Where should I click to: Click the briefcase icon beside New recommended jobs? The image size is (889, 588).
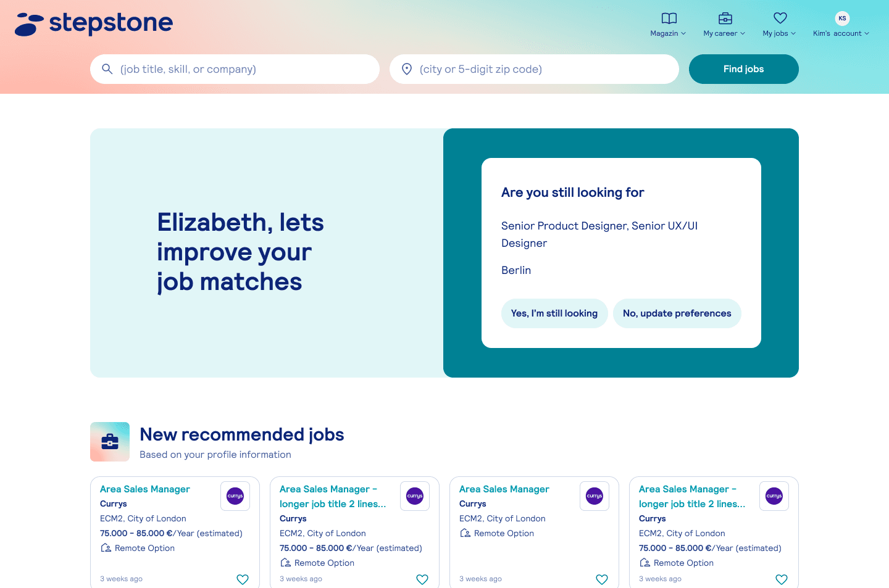click(109, 441)
